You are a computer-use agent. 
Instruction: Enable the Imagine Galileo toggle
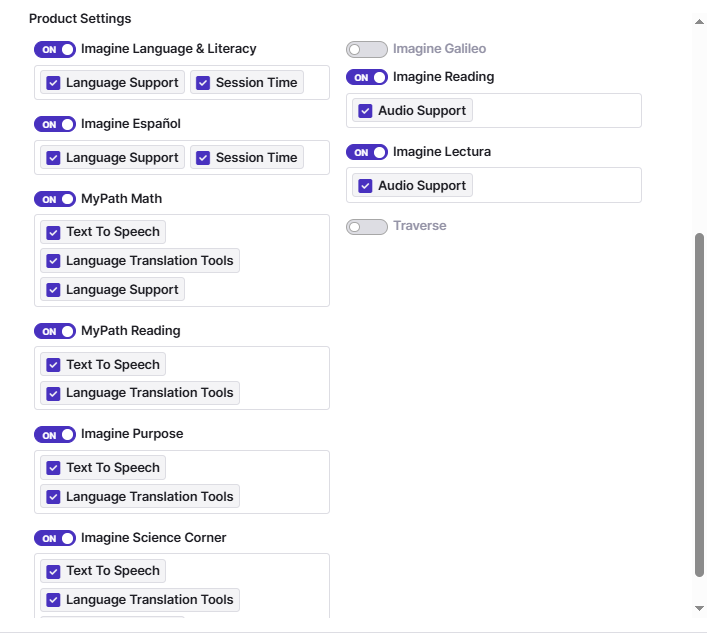coord(367,49)
